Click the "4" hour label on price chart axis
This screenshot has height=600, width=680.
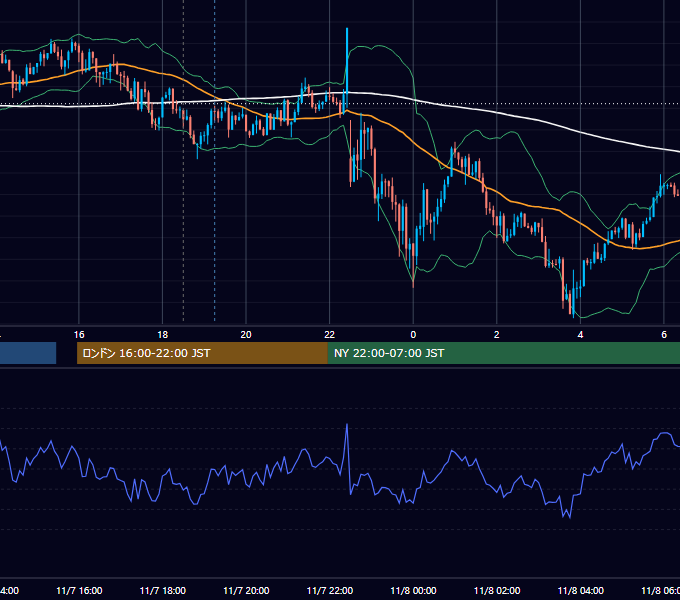[x=580, y=335]
